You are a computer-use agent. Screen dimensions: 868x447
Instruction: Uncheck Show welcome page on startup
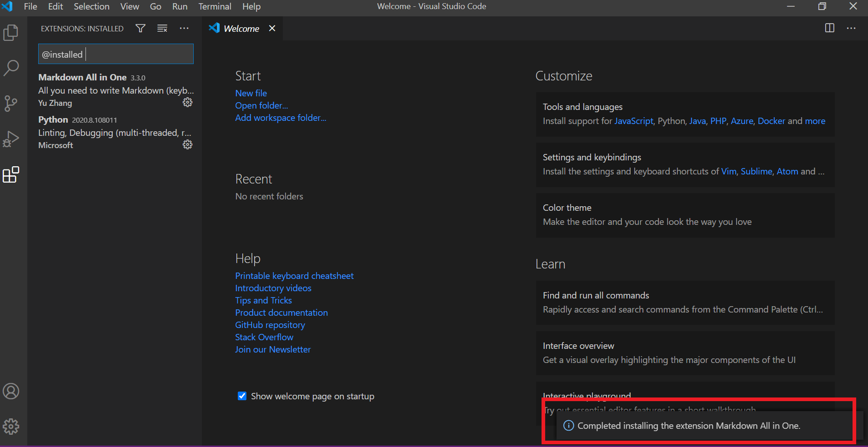coord(242,396)
